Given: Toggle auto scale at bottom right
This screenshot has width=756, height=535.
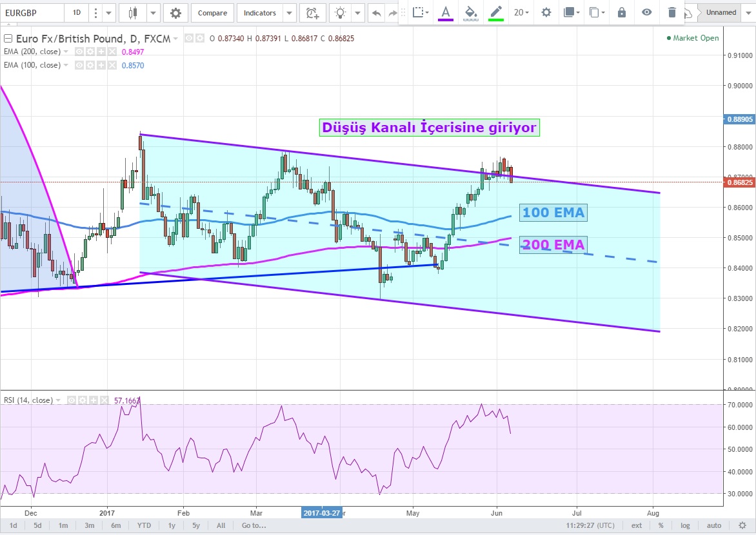Looking at the screenshot, I should point(713,525).
